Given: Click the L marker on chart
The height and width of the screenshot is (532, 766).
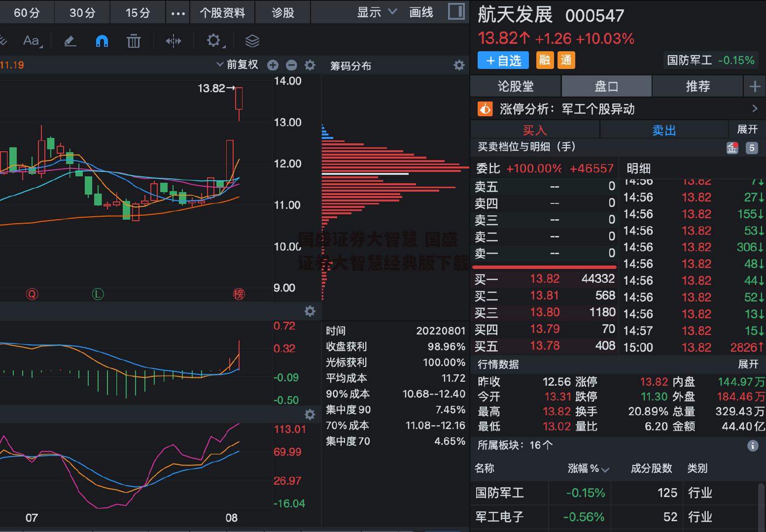Looking at the screenshot, I should 98,294.
